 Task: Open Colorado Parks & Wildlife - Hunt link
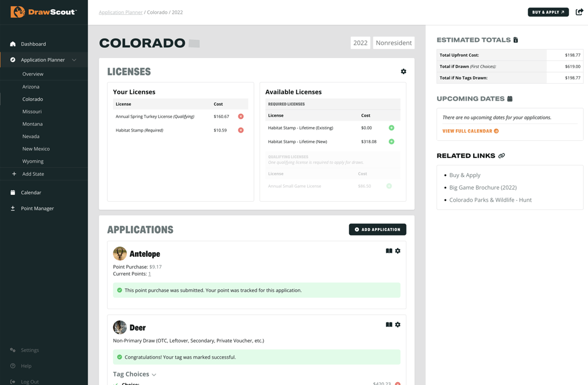490,200
